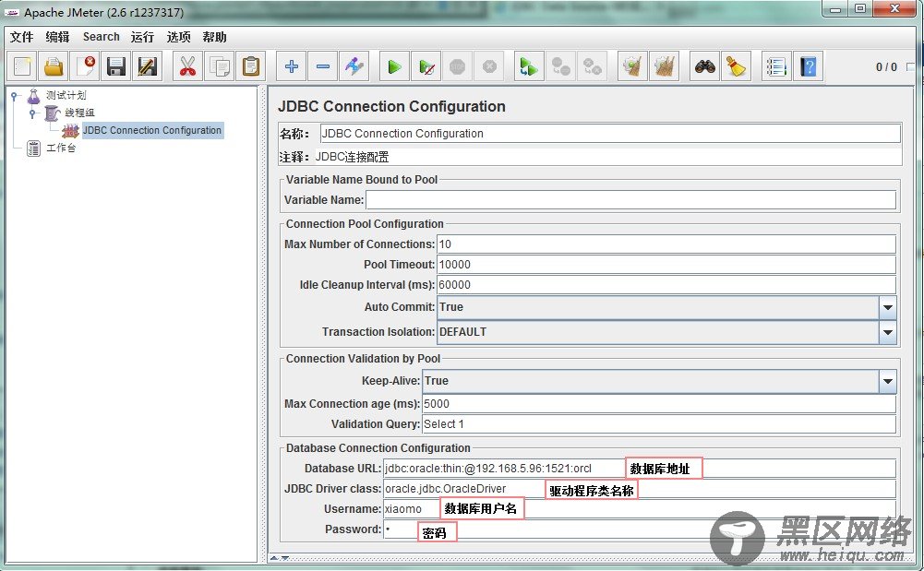Open the Transaction Isolation dropdown
924x571 pixels.
tap(887, 332)
